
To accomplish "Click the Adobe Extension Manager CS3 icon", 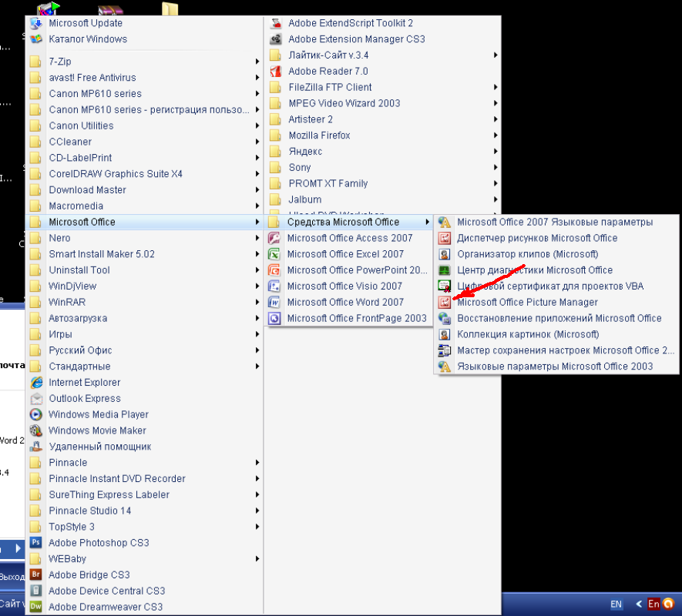I will pos(276,39).
